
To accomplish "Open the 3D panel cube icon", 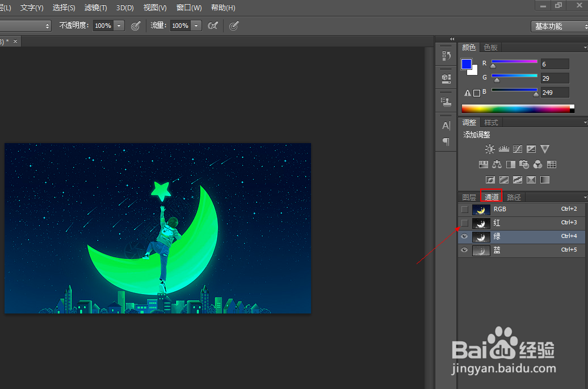I will (x=446, y=79).
